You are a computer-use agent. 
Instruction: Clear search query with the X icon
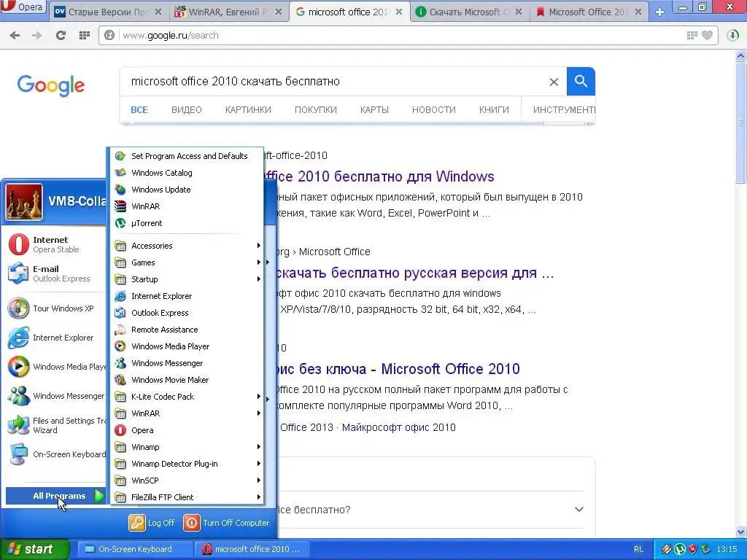point(554,82)
